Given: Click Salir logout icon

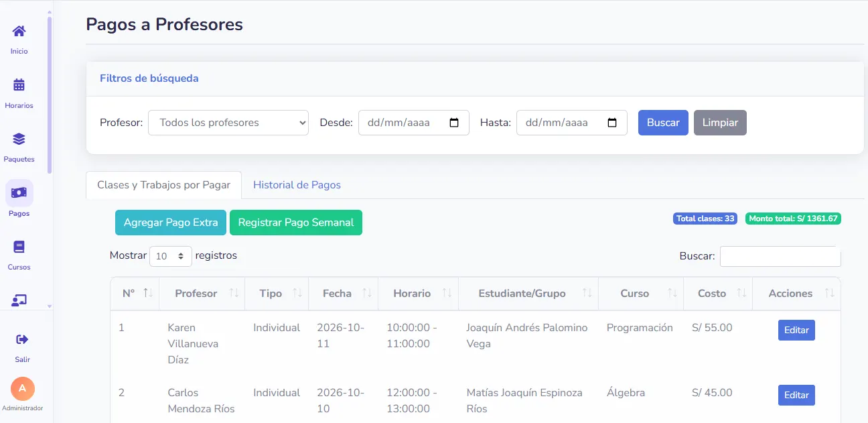Looking at the screenshot, I should point(22,339).
